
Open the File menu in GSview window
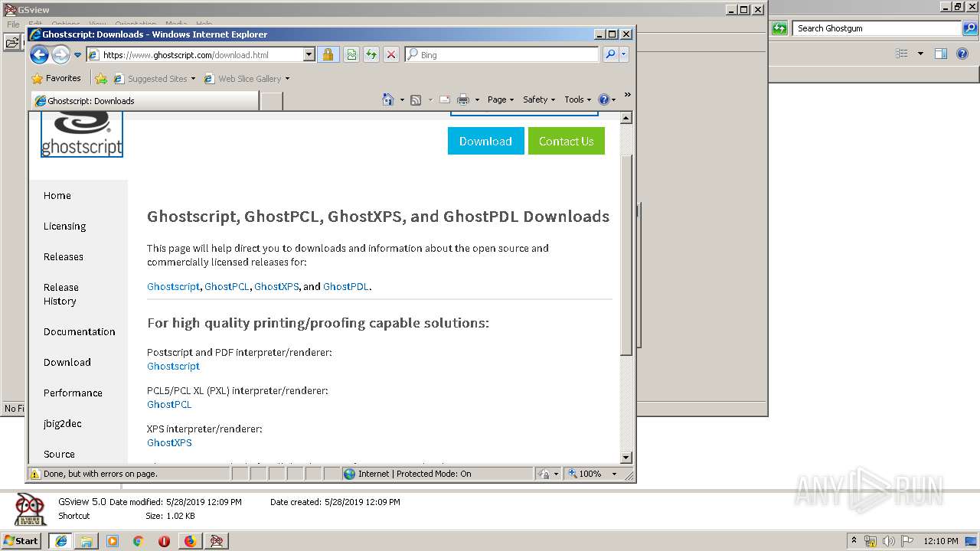click(13, 24)
